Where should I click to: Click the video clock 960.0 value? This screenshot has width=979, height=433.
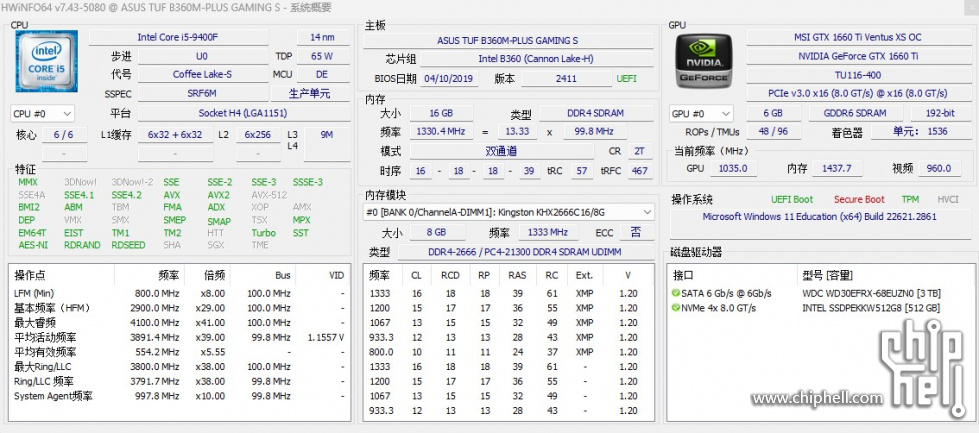(x=939, y=168)
